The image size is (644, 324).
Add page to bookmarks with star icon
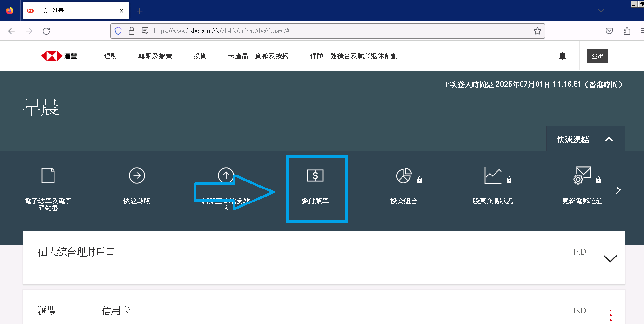[x=537, y=31]
